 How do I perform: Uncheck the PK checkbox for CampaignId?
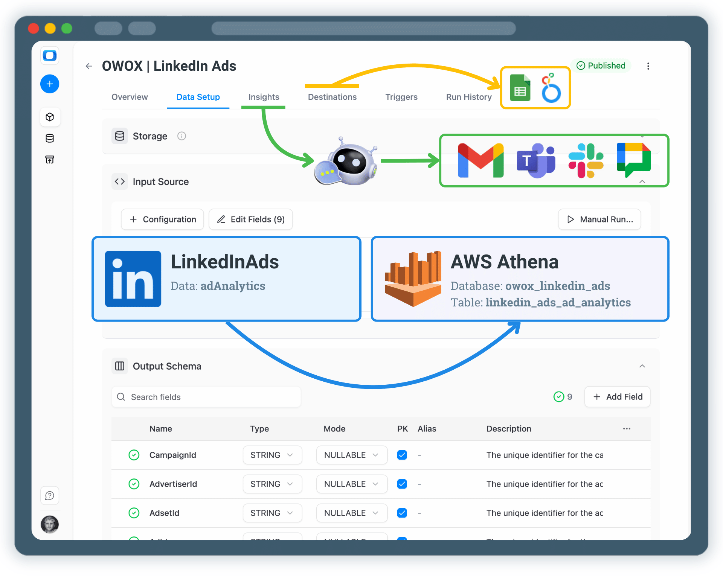point(402,455)
